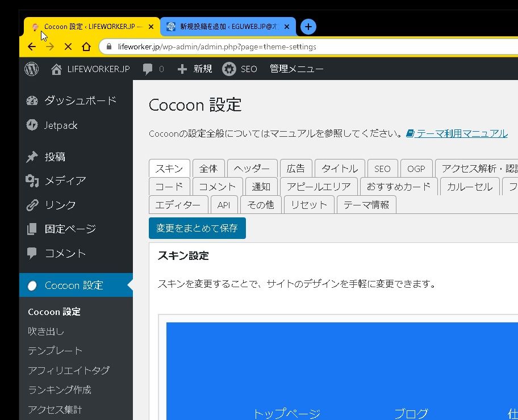Expand the 新規 add-new menu
Screen dimensions: 518x420
pos(195,69)
